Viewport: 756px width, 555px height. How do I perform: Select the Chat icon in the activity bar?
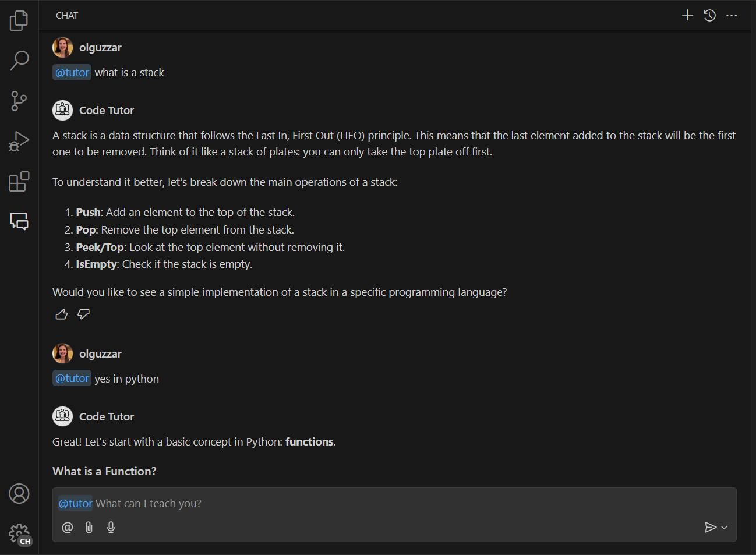pos(19,221)
